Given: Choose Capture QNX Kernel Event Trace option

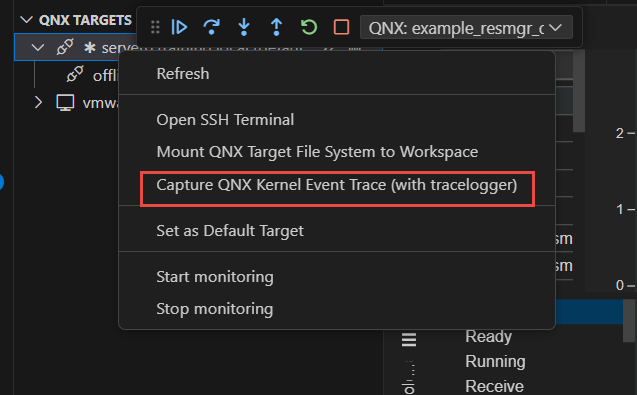Looking at the screenshot, I should click(x=337, y=185).
